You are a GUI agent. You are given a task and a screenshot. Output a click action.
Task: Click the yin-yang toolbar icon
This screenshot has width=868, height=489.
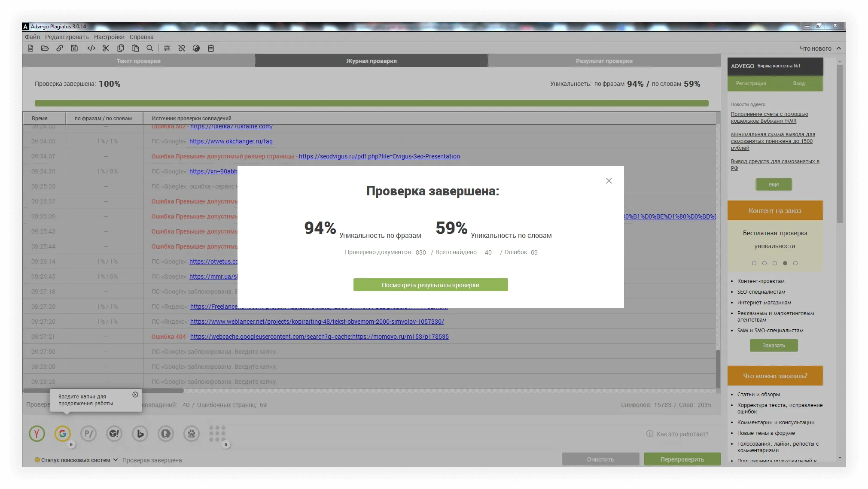tap(196, 48)
